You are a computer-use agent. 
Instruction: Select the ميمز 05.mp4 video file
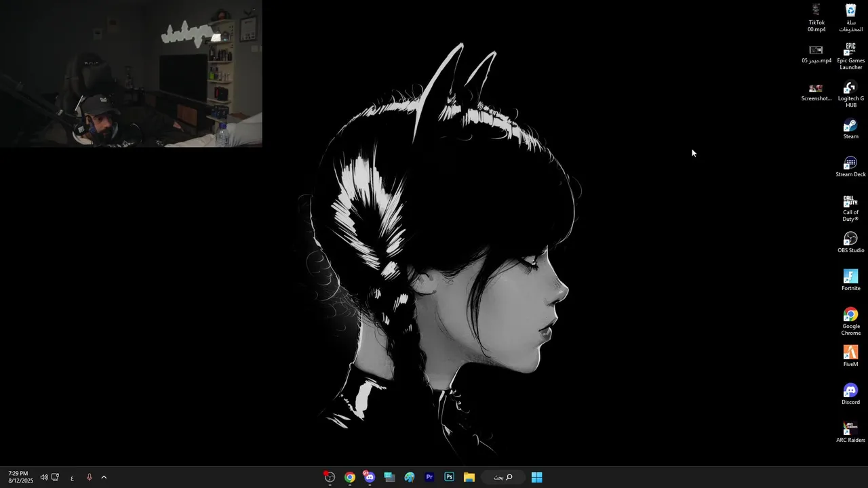point(816,54)
